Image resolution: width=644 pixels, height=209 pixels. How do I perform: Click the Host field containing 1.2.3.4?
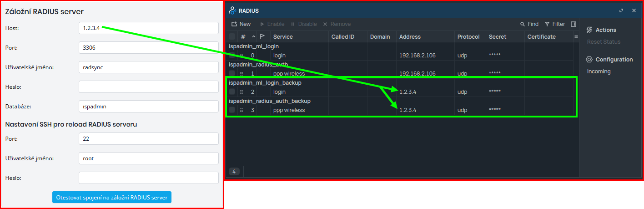point(149,28)
